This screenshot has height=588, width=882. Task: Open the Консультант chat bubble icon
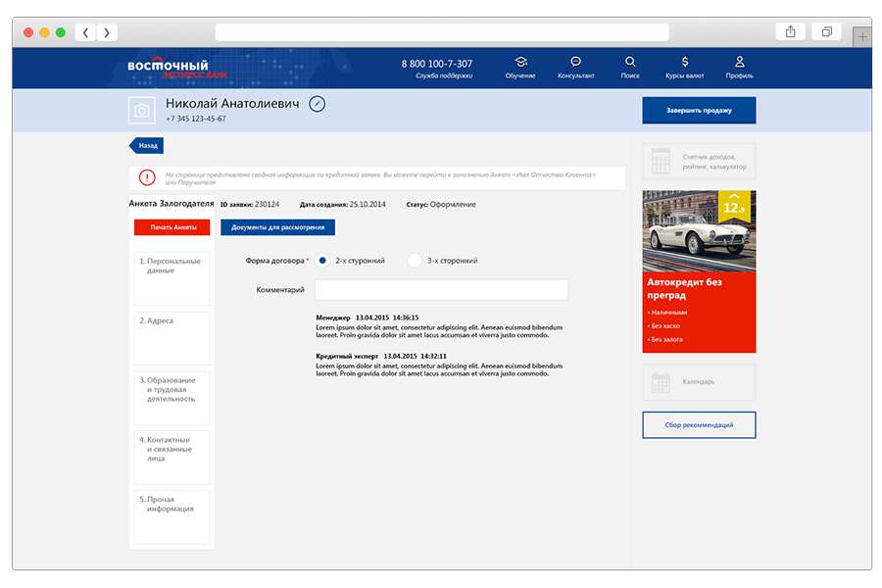[575, 62]
